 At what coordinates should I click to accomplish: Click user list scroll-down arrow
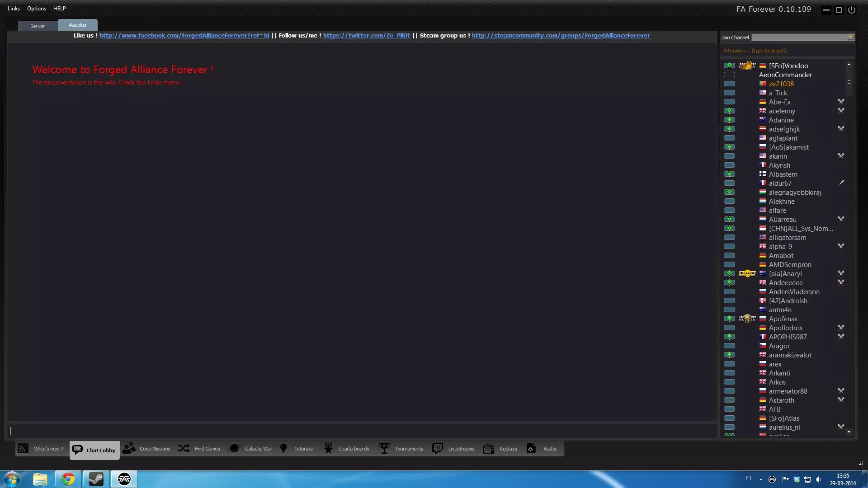click(x=849, y=432)
